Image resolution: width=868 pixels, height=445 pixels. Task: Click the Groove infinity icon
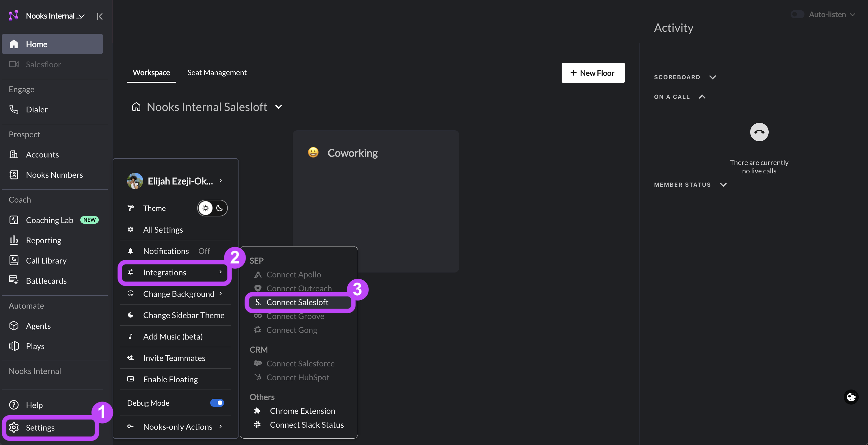click(258, 316)
